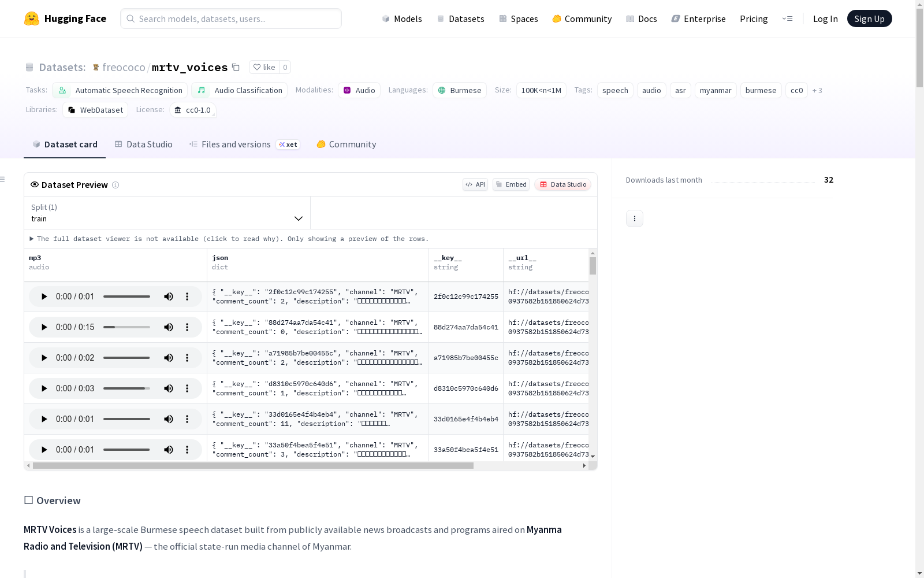
Task: Expand the full dataset viewer not available notice
Action: 229,239
